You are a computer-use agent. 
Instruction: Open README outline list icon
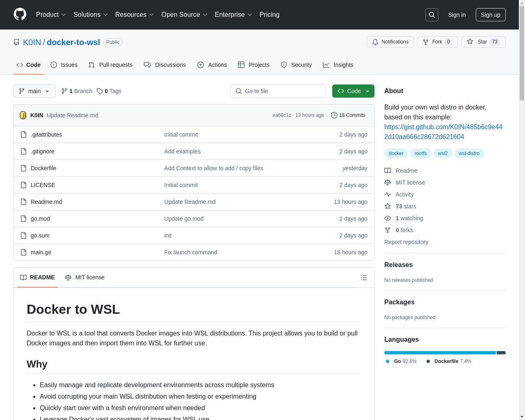tap(364, 278)
